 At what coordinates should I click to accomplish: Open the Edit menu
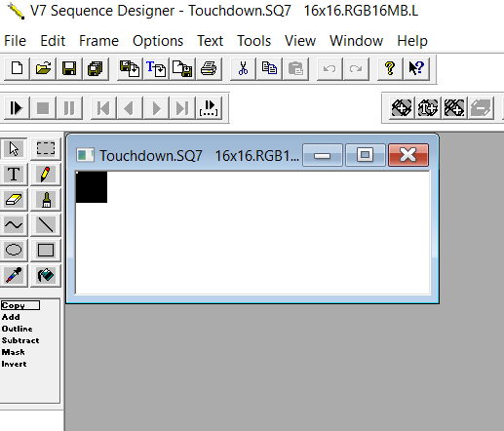[x=53, y=41]
